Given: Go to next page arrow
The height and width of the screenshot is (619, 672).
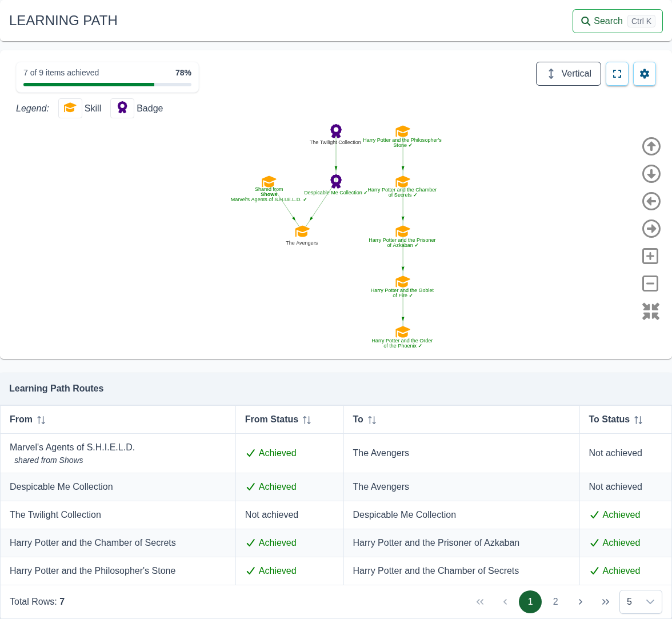Looking at the screenshot, I should [581, 601].
